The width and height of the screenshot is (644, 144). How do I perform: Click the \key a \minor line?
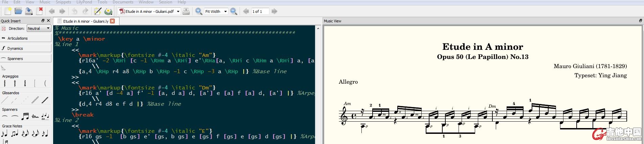point(81,39)
